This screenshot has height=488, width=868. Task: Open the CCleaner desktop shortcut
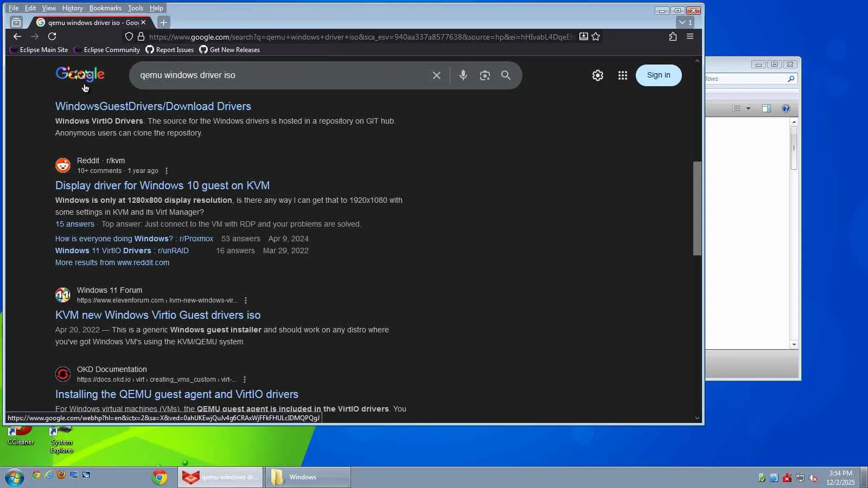click(21, 435)
